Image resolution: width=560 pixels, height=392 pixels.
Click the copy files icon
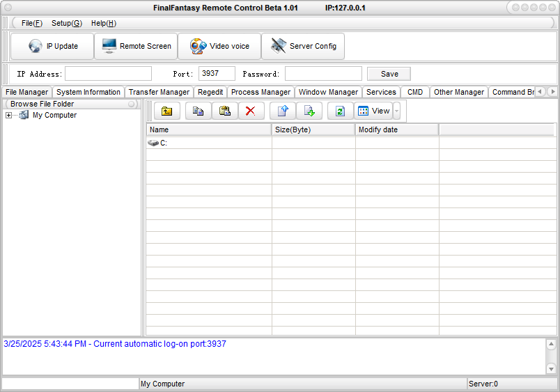pos(198,111)
